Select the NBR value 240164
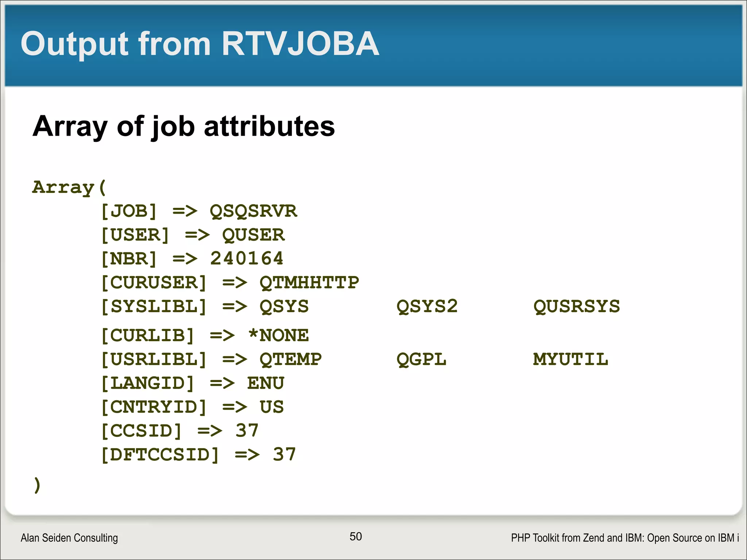Image resolution: width=747 pixels, height=560 pixels. 247,258
